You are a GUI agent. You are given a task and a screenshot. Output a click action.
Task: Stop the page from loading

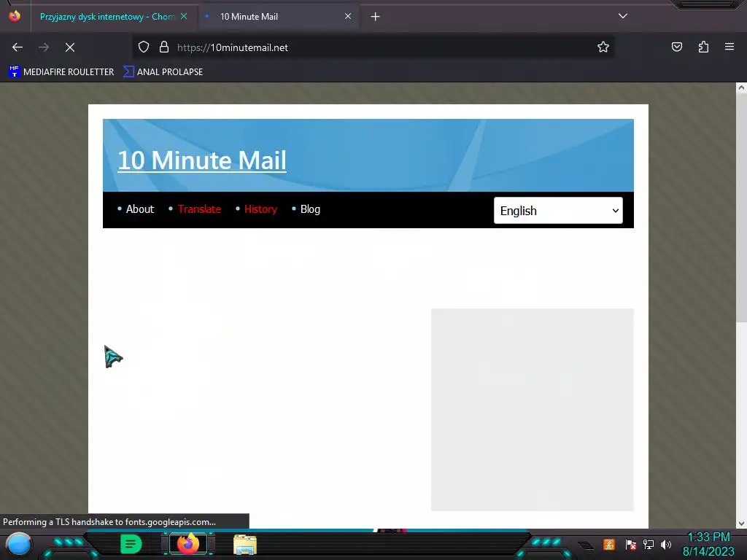point(69,47)
